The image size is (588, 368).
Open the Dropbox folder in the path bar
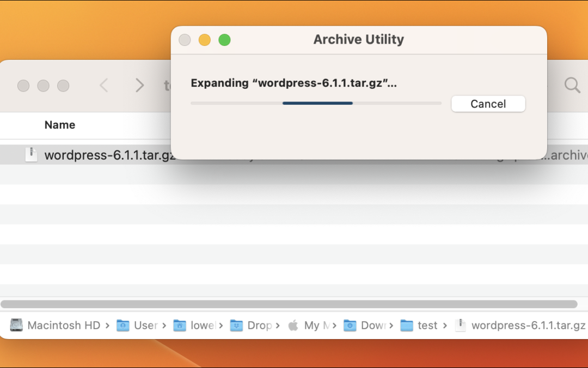point(251,325)
